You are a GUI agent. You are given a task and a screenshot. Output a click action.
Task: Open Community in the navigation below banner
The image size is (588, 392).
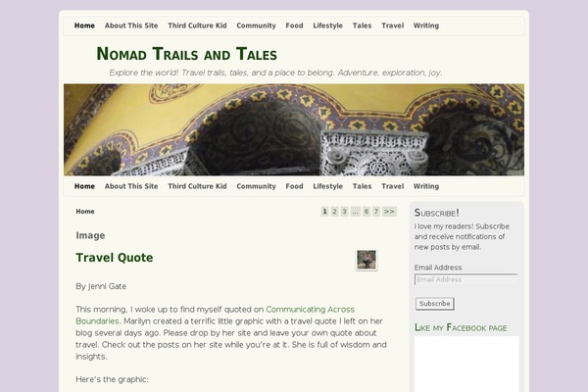point(256,186)
